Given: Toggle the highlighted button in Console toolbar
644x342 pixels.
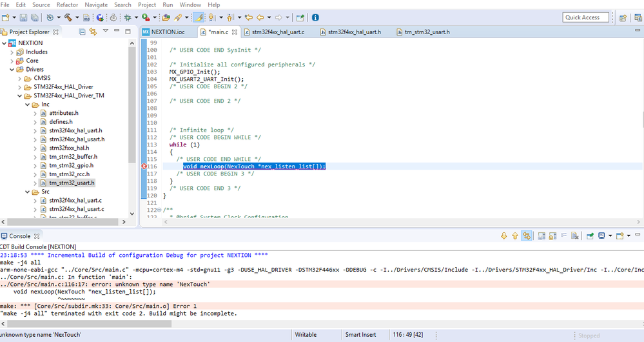Looking at the screenshot, I should tap(527, 236).
